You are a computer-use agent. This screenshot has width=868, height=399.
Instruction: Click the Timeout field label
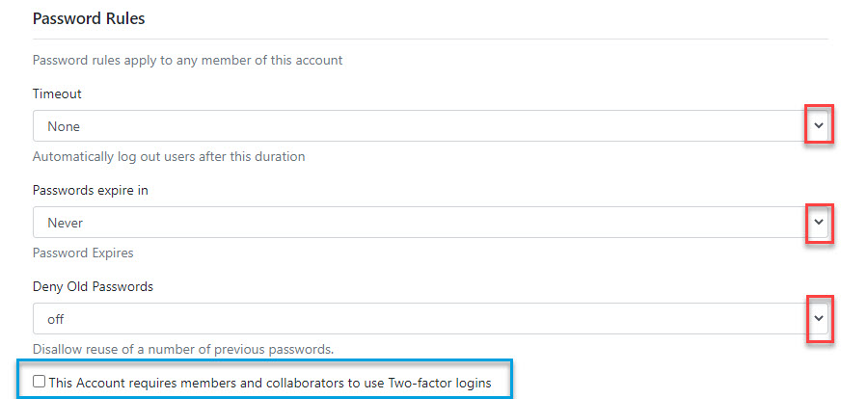coord(57,93)
